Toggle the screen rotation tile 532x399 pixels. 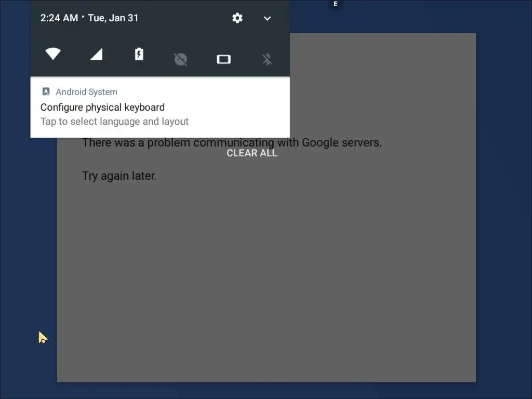[x=223, y=59]
